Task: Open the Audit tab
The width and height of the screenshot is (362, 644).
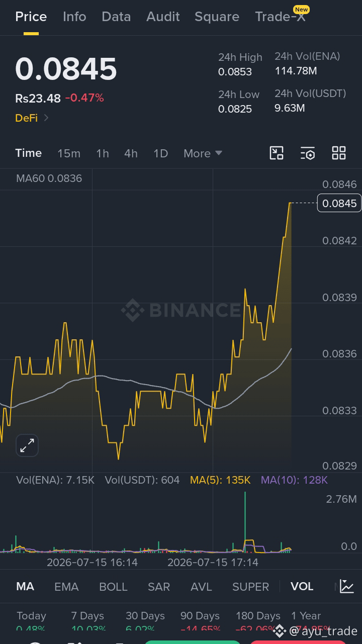Action: point(163,17)
